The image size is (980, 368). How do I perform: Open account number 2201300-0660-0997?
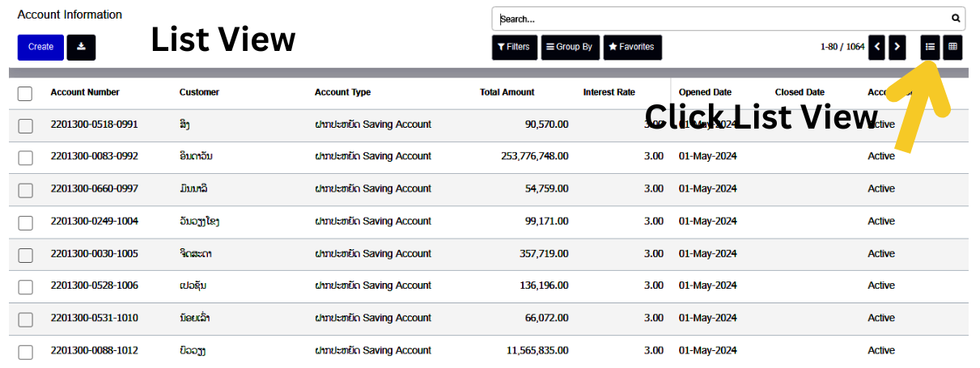pos(94,188)
